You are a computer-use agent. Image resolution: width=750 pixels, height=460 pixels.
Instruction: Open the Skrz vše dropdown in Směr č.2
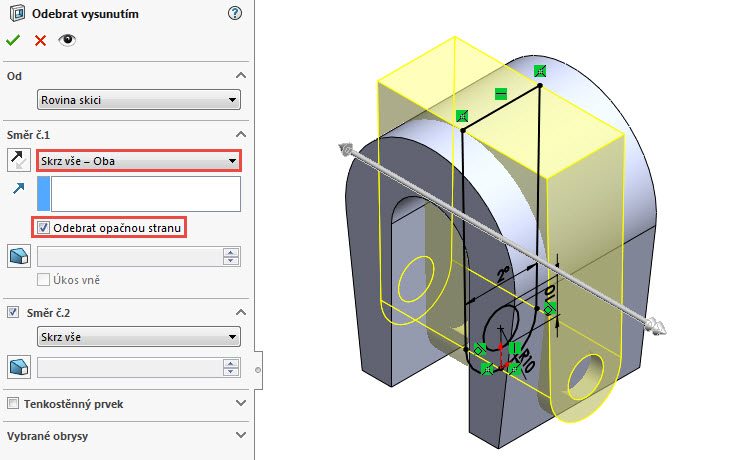[139, 337]
